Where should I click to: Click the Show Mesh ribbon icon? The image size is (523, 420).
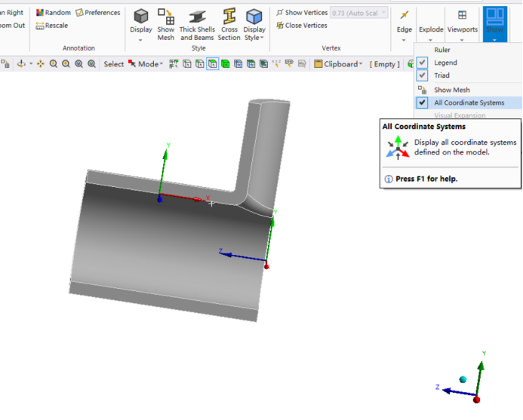[x=165, y=23]
